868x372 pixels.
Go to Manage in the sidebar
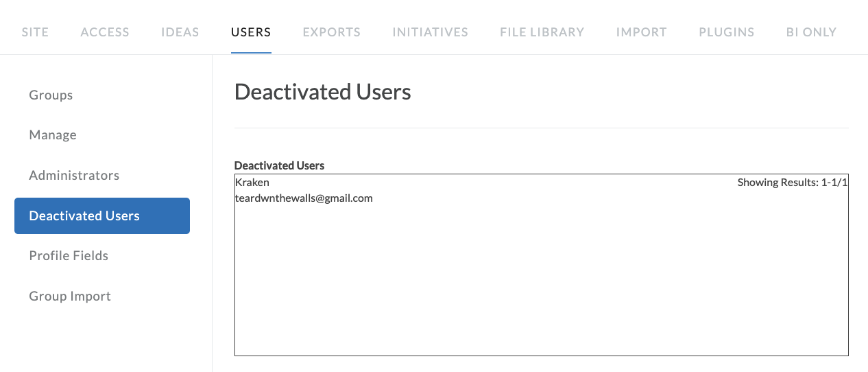53,135
